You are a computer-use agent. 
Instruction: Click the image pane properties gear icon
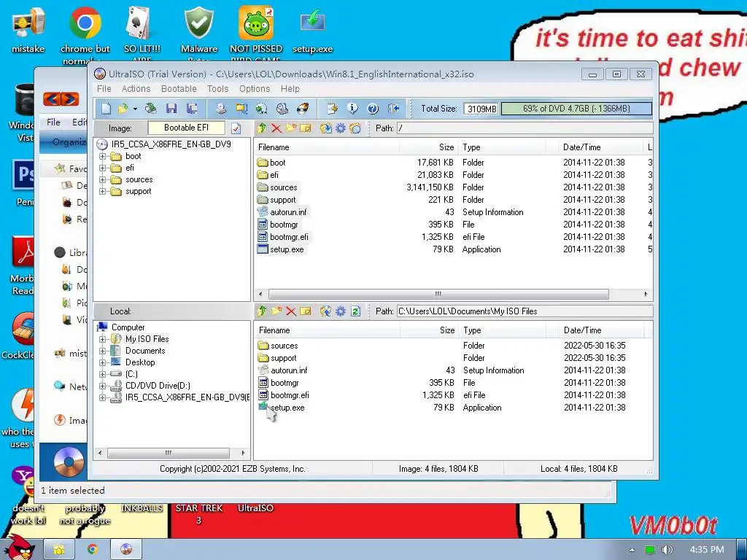(341, 128)
